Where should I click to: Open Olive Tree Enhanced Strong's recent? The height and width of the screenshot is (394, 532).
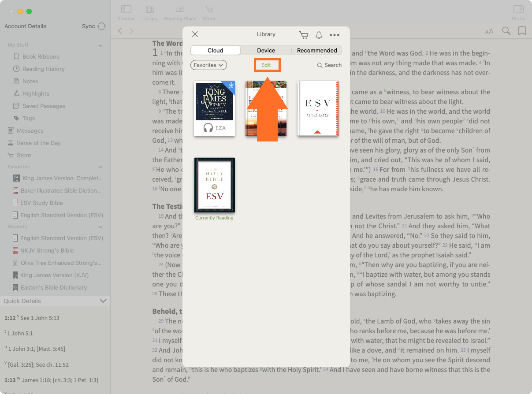coord(58,263)
